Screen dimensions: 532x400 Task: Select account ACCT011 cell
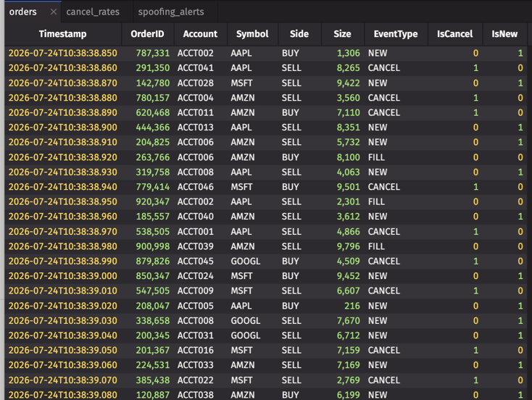(200, 112)
